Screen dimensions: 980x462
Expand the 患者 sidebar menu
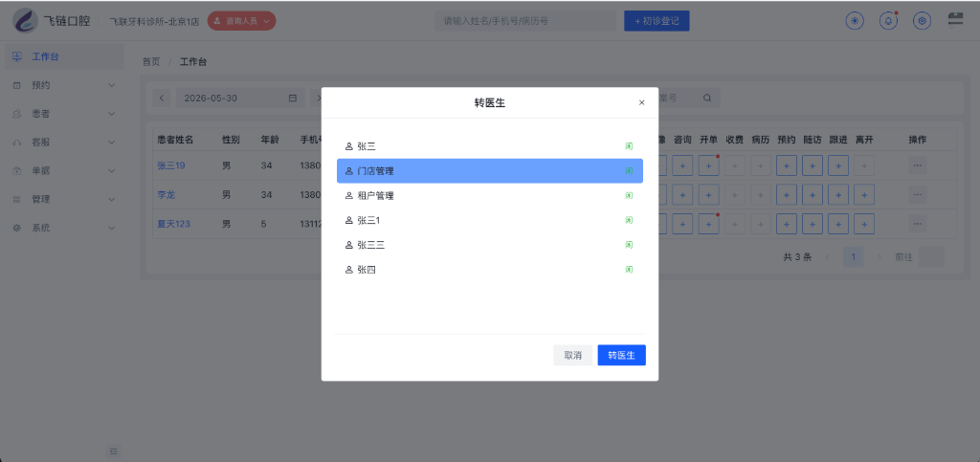64,114
